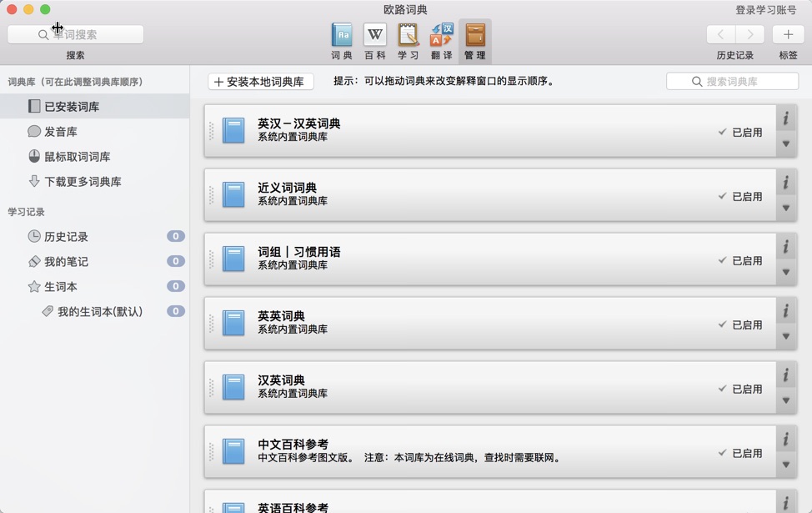Image resolution: width=812 pixels, height=513 pixels.
Task: Click the info icon for 英汉－汉英词典
Action: (x=786, y=118)
